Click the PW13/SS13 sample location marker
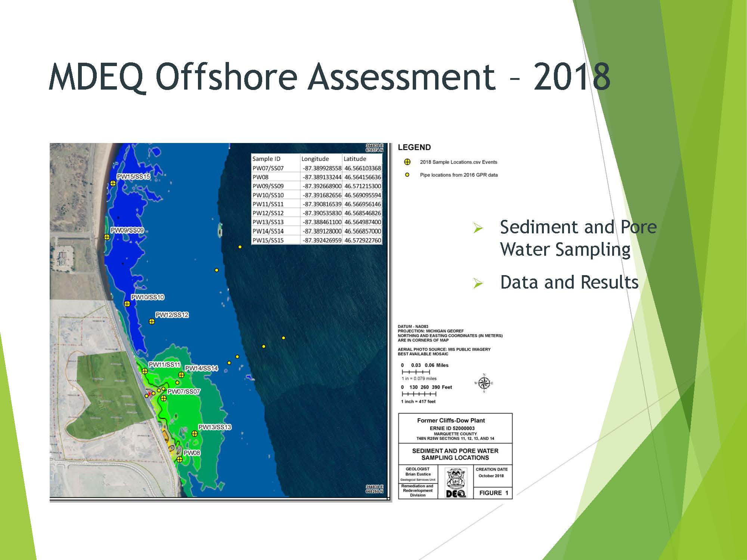 pyautogui.click(x=195, y=433)
